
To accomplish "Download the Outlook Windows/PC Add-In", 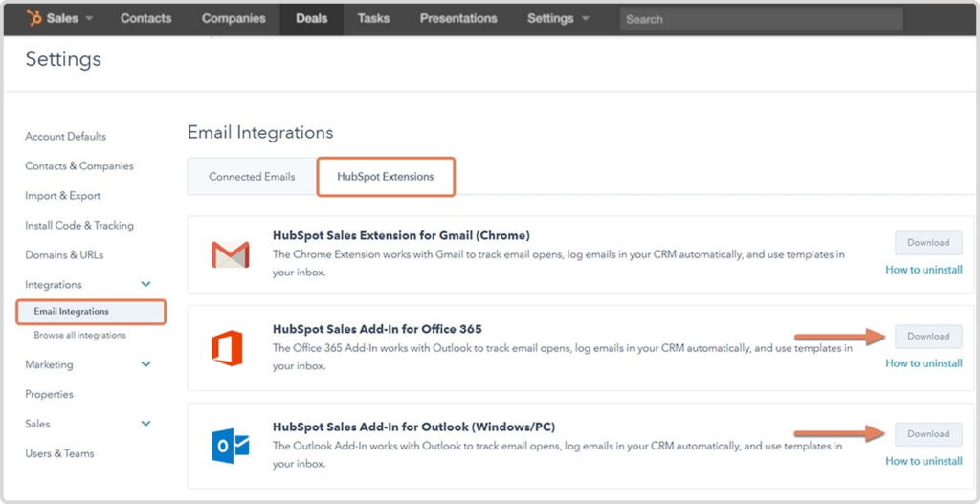I will coord(928,434).
